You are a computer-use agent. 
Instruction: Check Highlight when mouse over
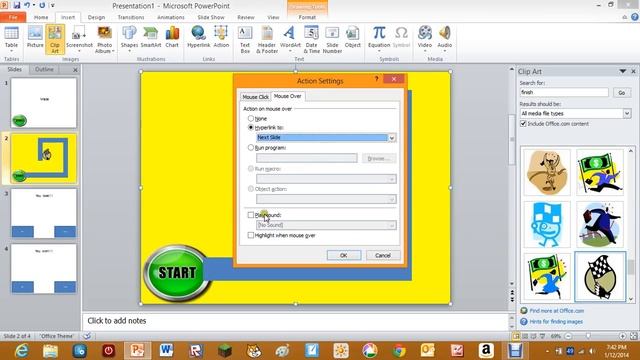(x=251, y=235)
